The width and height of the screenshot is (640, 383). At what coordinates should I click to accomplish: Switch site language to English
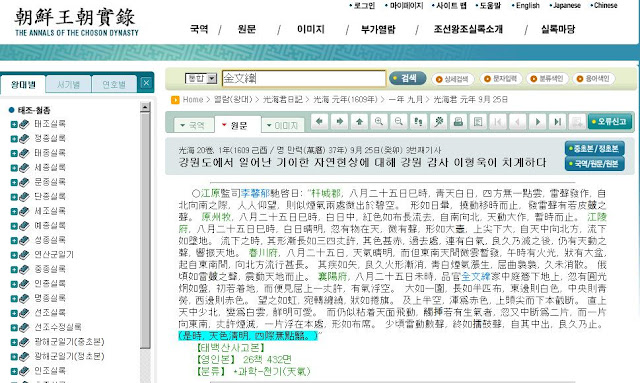coord(527,5)
